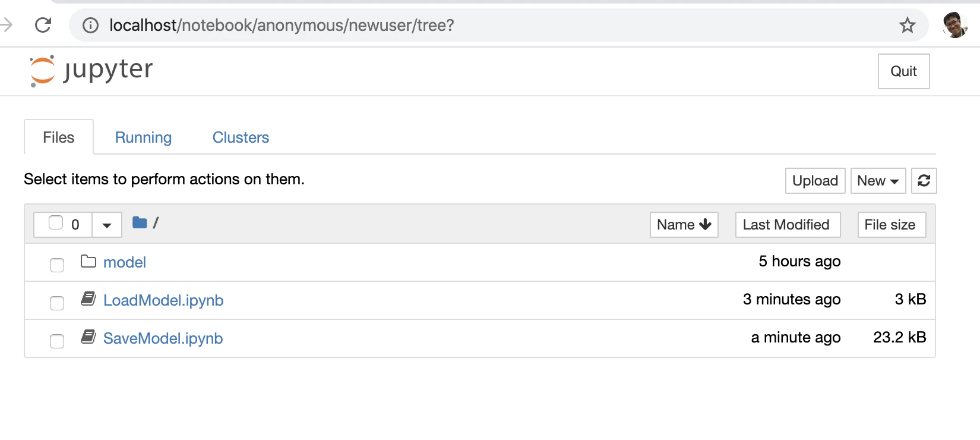This screenshot has height=440, width=980.
Task: Open the selection type dropdown arrow
Action: (x=107, y=225)
